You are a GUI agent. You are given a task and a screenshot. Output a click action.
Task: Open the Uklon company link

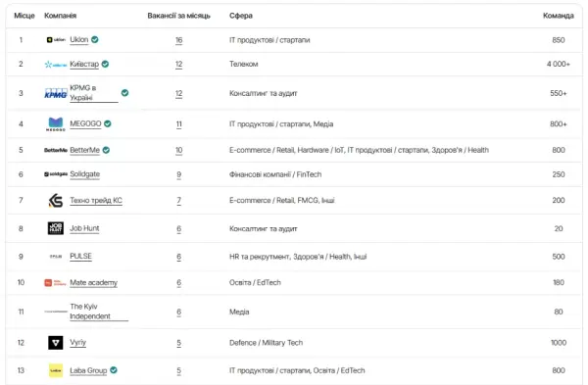[79, 40]
